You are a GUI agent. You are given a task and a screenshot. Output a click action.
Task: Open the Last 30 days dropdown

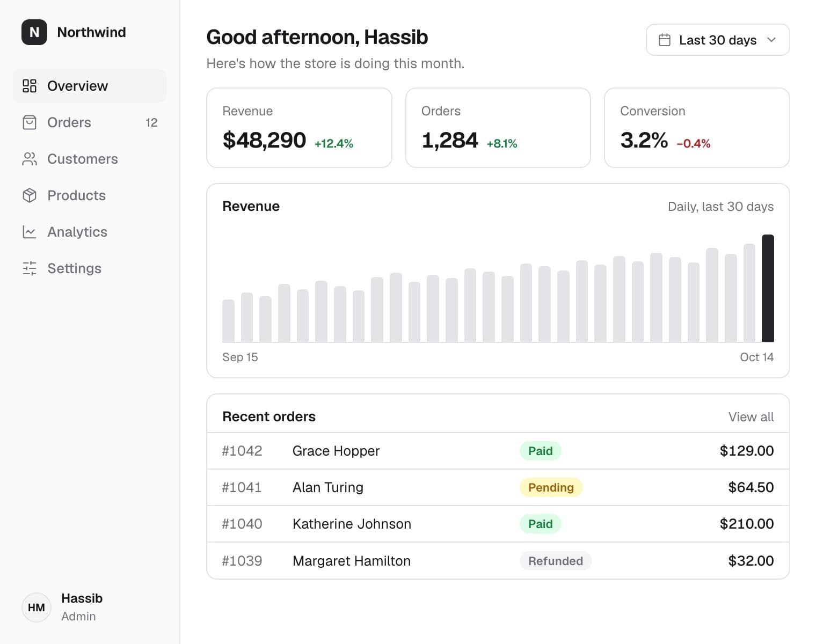coord(718,40)
